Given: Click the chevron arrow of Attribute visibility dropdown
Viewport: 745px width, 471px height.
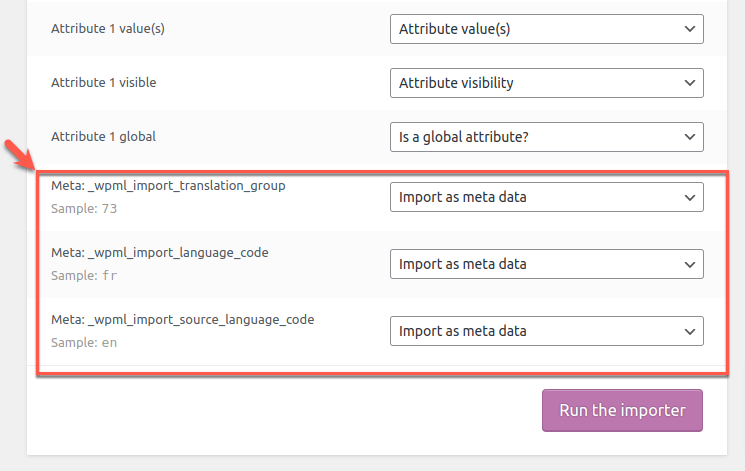Looking at the screenshot, I should click(689, 83).
